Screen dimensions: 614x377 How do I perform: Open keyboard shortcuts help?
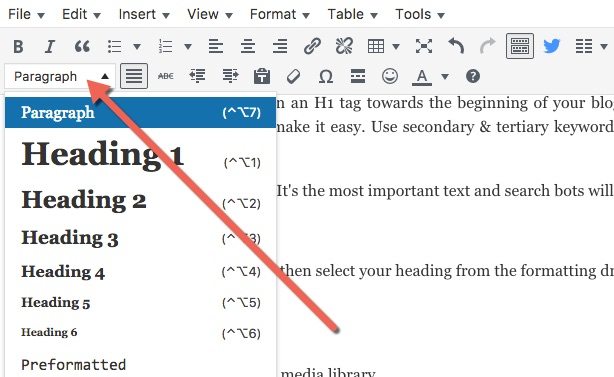[473, 76]
